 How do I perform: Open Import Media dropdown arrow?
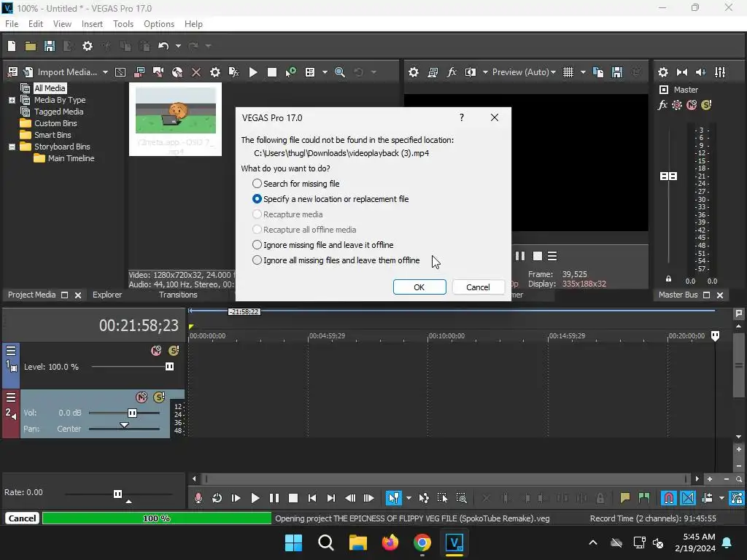[105, 72]
